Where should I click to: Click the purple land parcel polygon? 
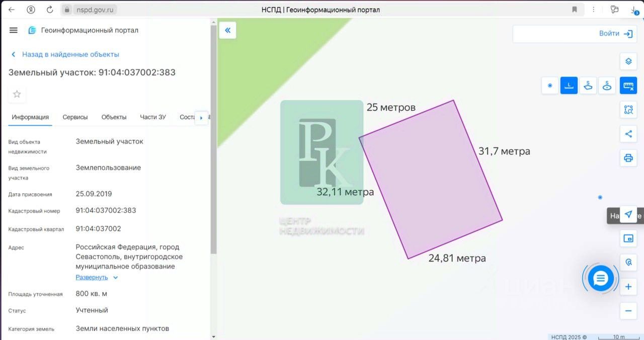coord(432,180)
